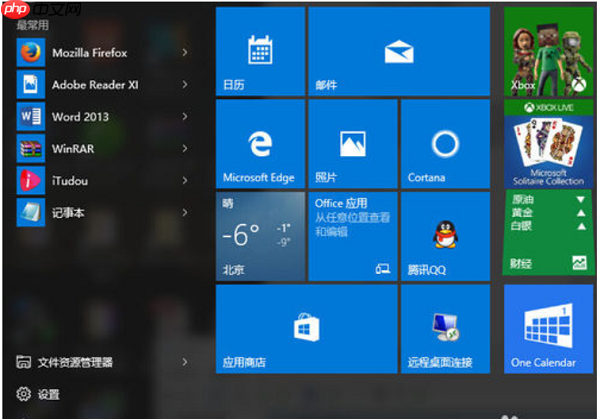600x419 pixels.
Task: Open the Cortana tile
Action: click(445, 144)
